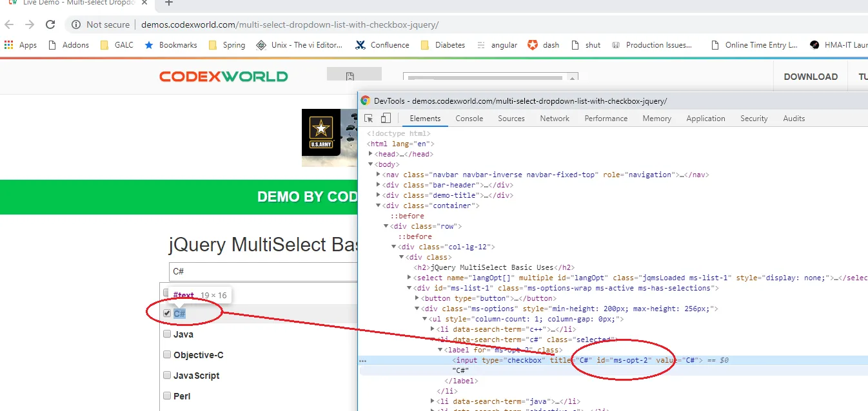This screenshot has width=868, height=411.
Task: Click the row's three dots beside selected node
Action: point(364,361)
